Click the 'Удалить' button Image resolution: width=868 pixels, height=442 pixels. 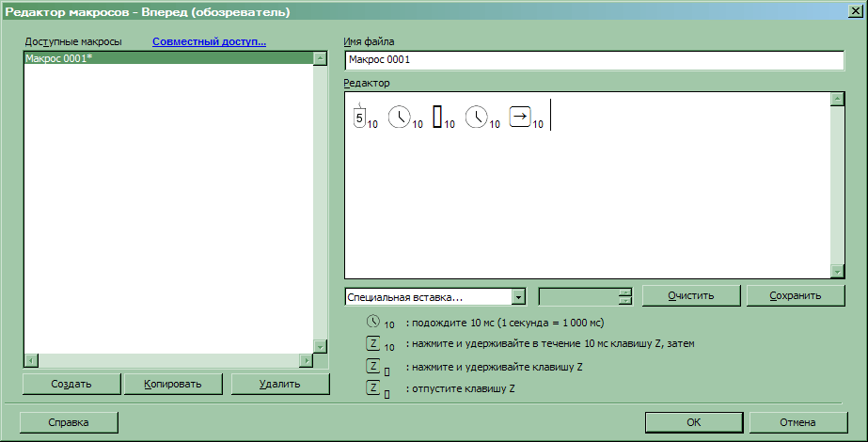click(x=280, y=384)
